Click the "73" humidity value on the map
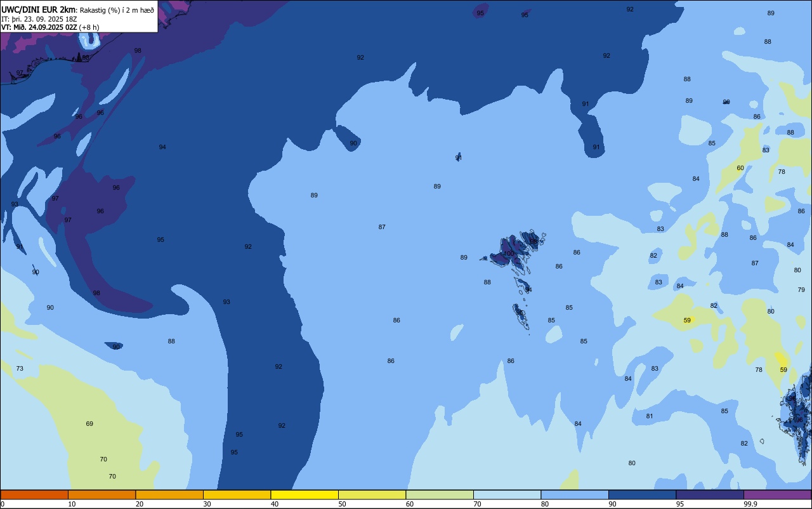The image size is (812, 509). click(x=20, y=368)
